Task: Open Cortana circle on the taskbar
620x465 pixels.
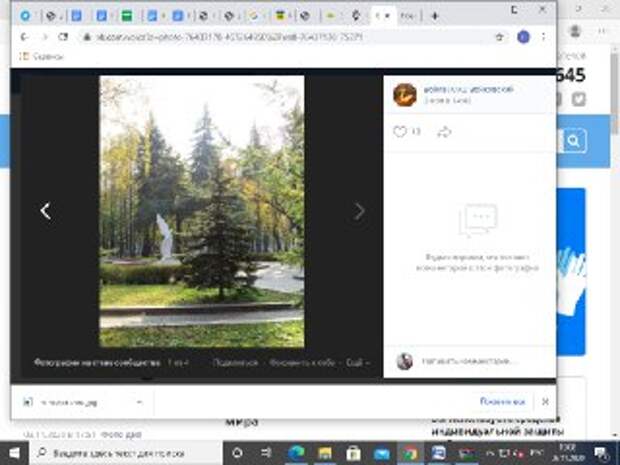Action: click(x=237, y=453)
